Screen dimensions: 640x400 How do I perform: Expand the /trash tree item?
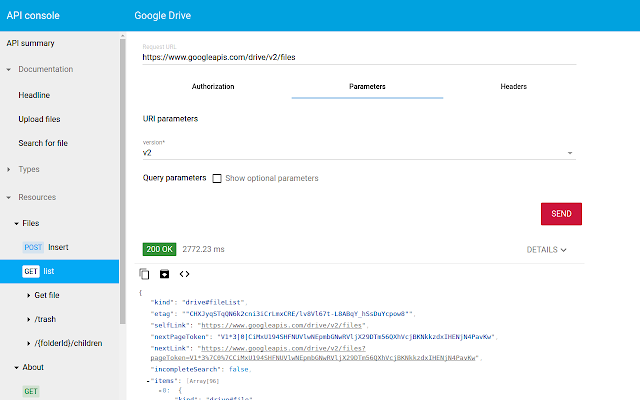tap(29, 320)
